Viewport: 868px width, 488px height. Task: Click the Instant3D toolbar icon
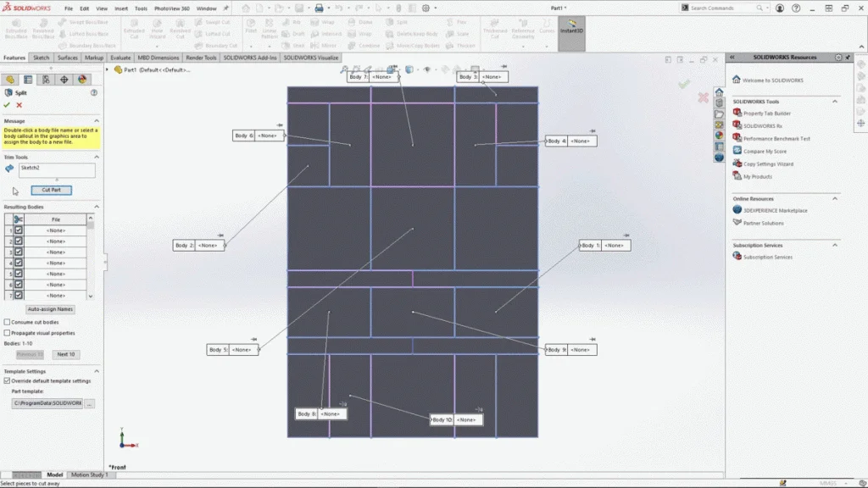pyautogui.click(x=571, y=26)
